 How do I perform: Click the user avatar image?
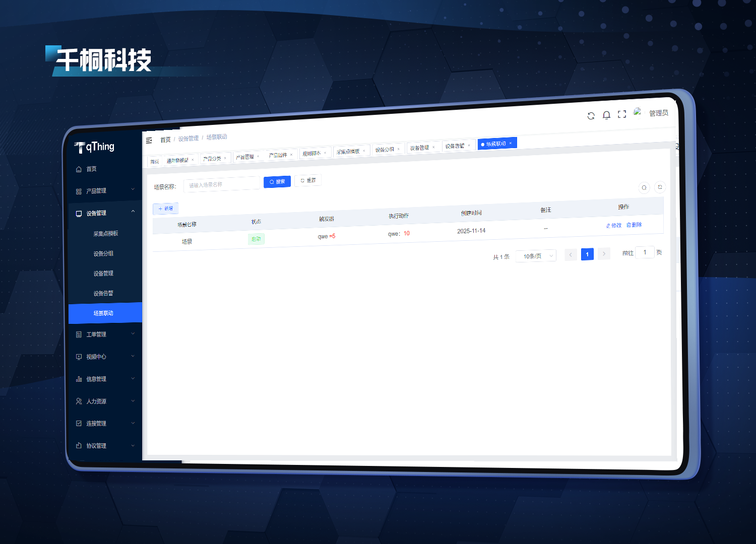click(x=638, y=112)
